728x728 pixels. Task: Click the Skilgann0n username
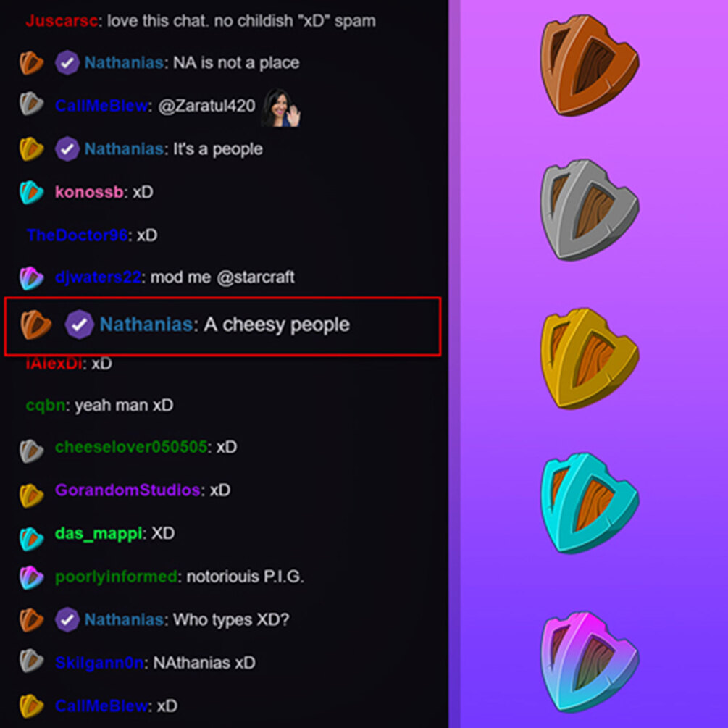tap(99, 662)
